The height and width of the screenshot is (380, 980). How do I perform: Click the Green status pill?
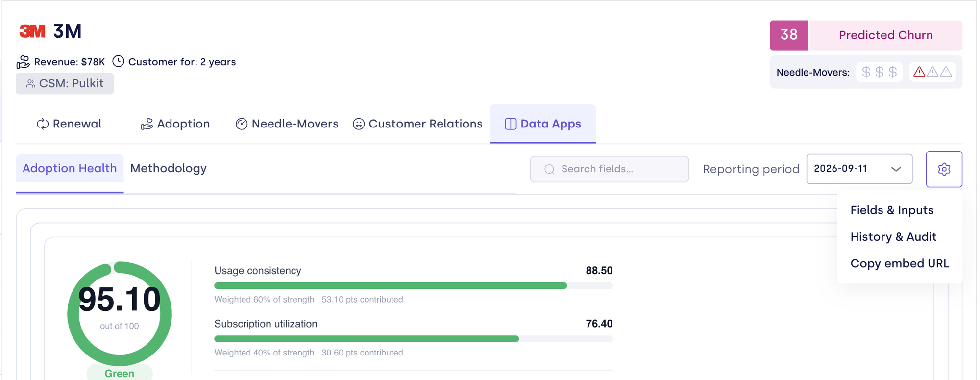tap(120, 373)
